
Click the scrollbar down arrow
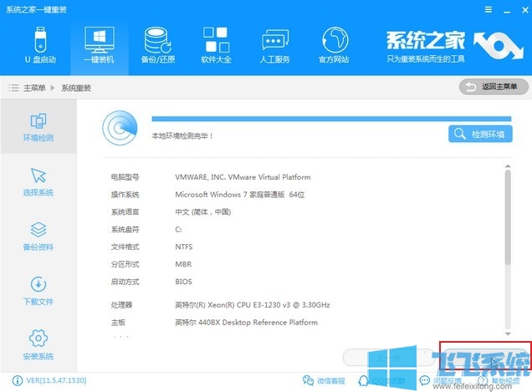point(508,334)
